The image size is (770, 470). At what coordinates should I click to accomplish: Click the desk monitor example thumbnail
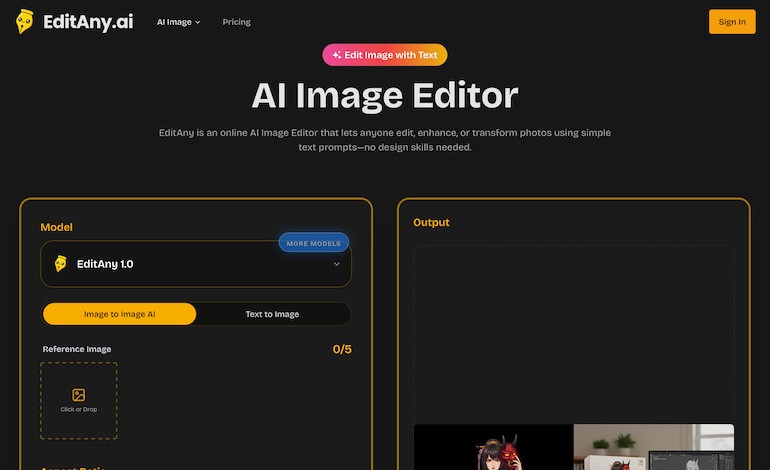coord(654,447)
